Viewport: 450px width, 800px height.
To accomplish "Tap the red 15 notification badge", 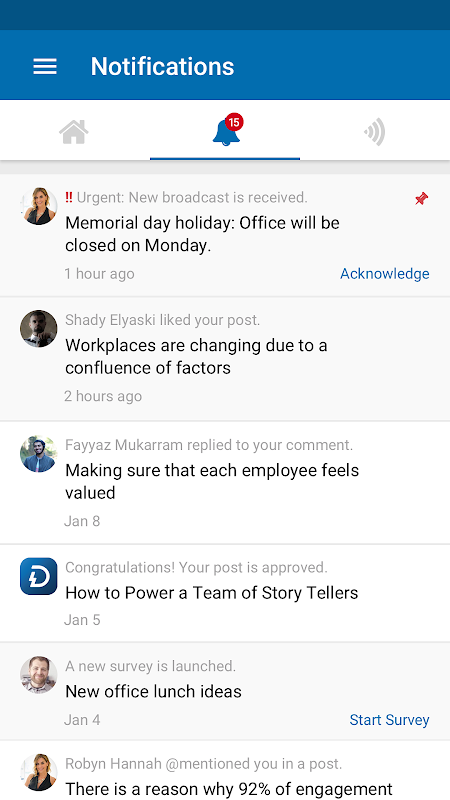I will pos(234,122).
